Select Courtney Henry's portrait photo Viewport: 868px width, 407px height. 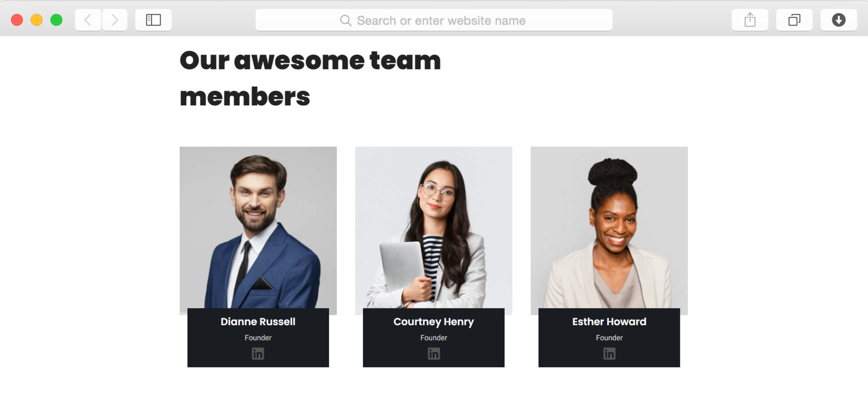pos(434,228)
